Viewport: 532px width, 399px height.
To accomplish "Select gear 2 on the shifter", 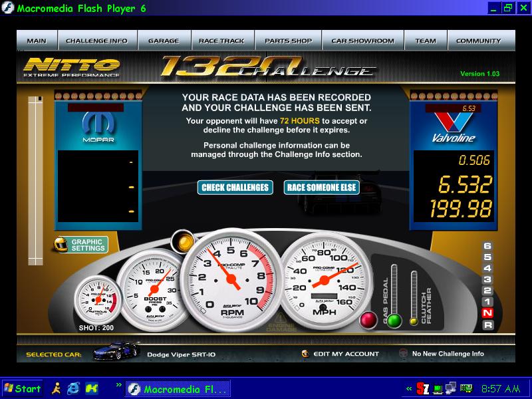I will click(487, 291).
